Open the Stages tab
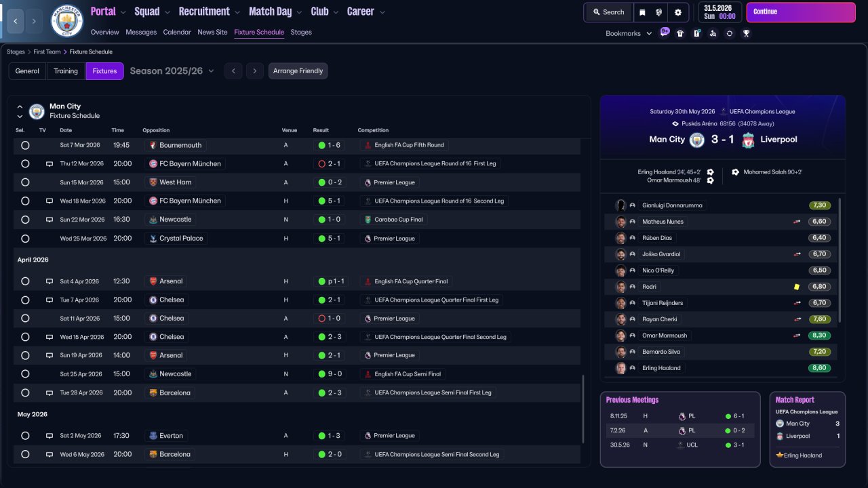The height and width of the screenshot is (488, 868). 301,32
